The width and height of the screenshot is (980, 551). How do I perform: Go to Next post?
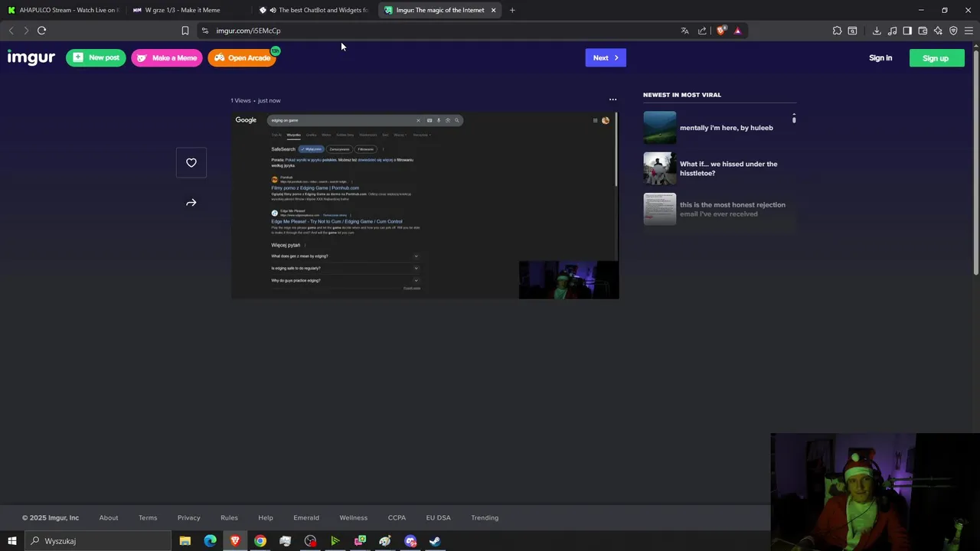(x=606, y=57)
